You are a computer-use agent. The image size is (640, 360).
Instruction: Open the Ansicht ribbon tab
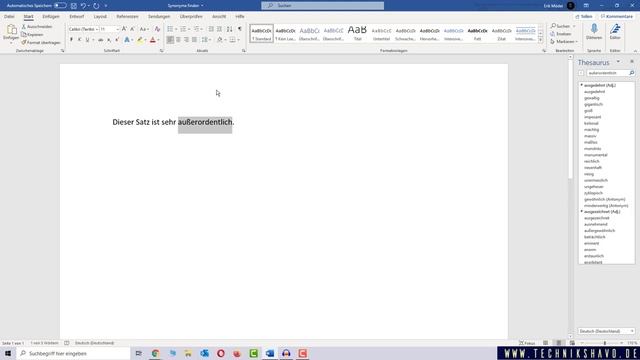point(219,16)
